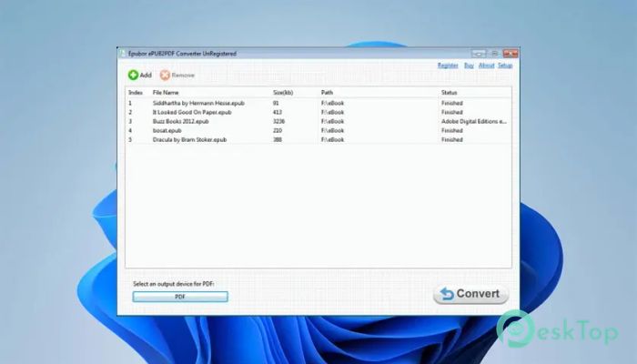Click the Status column header
This screenshot has width=637, height=364.
[449, 93]
